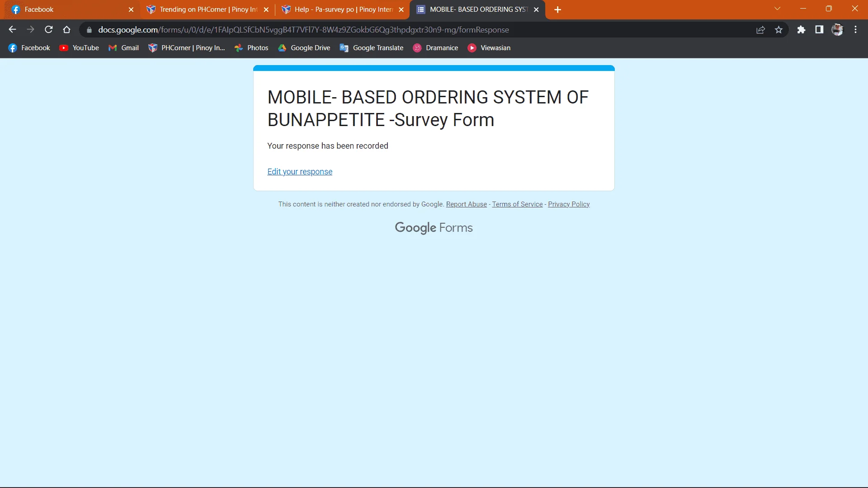
Task: Toggle the browser side panel
Action: pyautogui.click(x=819, y=30)
